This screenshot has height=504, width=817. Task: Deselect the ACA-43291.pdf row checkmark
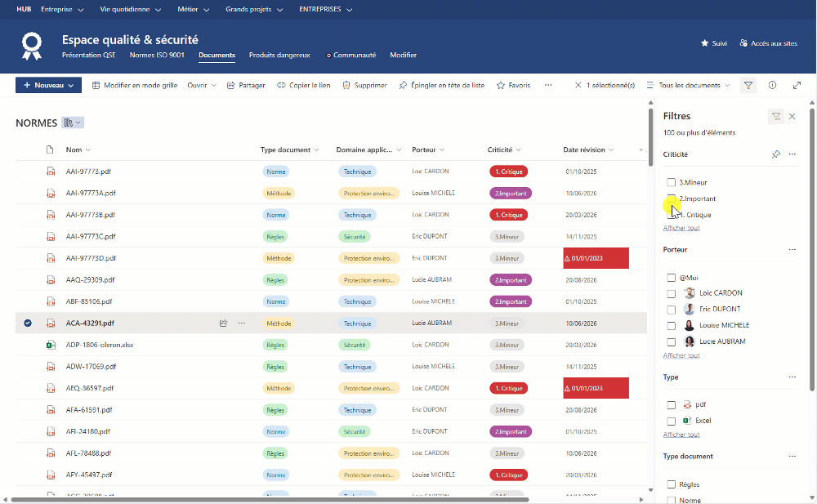[x=28, y=323]
